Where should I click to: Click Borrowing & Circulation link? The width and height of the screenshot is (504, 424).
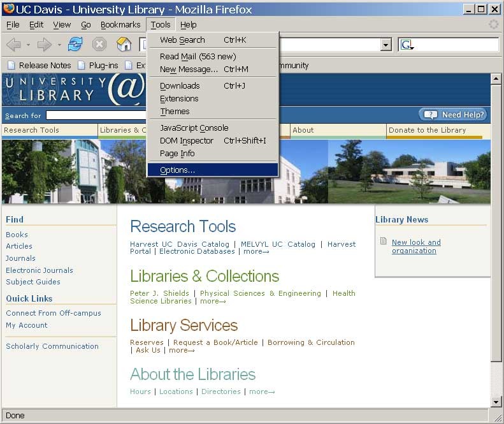point(311,342)
